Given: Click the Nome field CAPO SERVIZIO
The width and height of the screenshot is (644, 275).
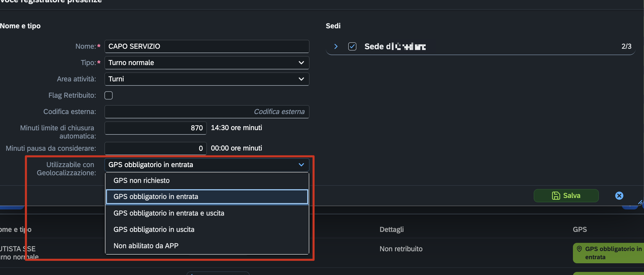Looking at the screenshot, I should click(x=207, y=46).
